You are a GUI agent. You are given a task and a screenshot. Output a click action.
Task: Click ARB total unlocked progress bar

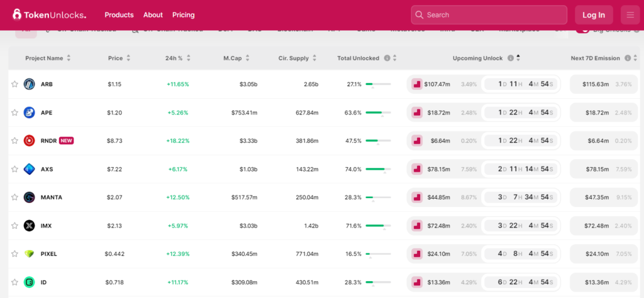pos(378,84)
